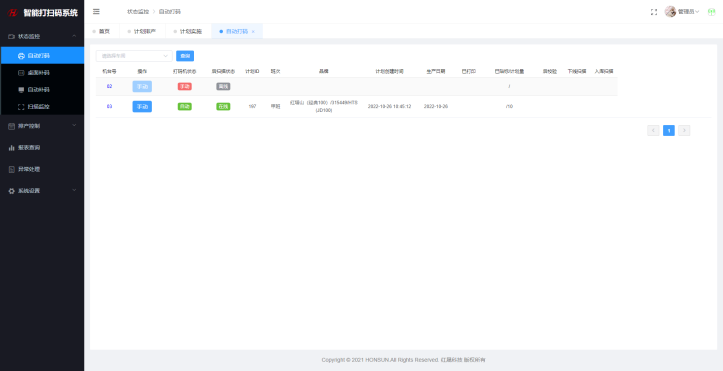Click the green signal icon at top-right corner
The height and width of the screenshot is (371, 723).
tap(711, 12)
